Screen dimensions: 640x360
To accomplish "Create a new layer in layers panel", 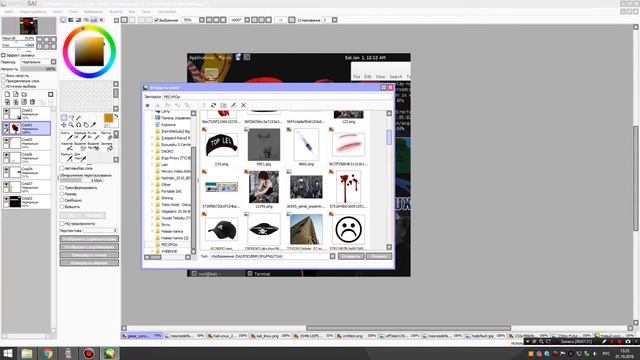I will [7, 94].
